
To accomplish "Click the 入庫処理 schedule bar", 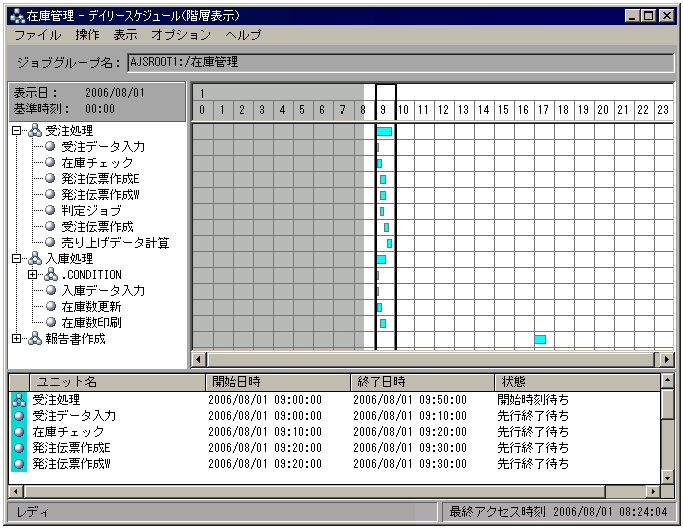I will point(381,260).
